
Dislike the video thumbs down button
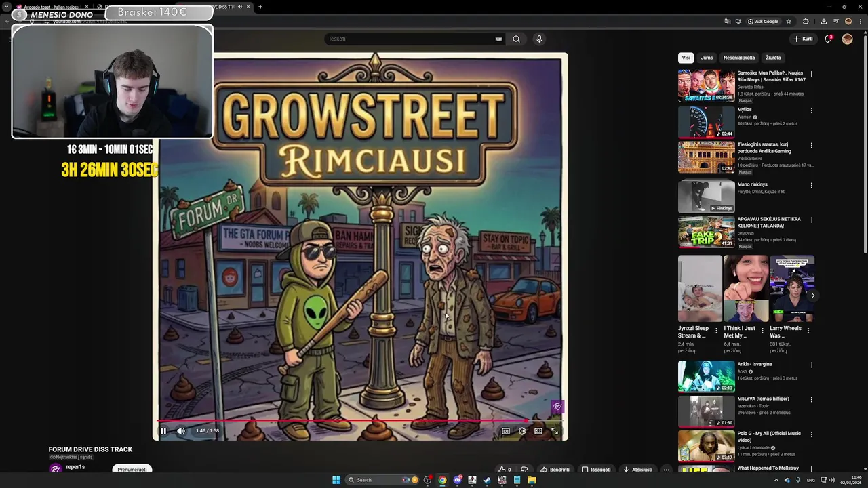pos(524,469)
